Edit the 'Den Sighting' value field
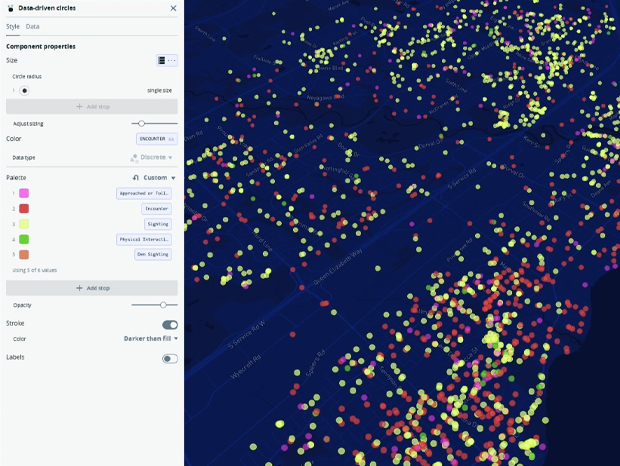 153,255
